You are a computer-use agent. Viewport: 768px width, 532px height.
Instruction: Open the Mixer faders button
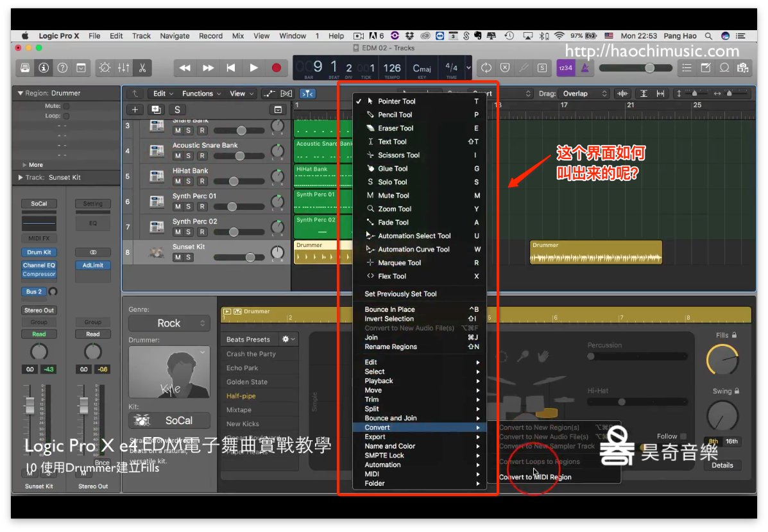click(123, 68)
